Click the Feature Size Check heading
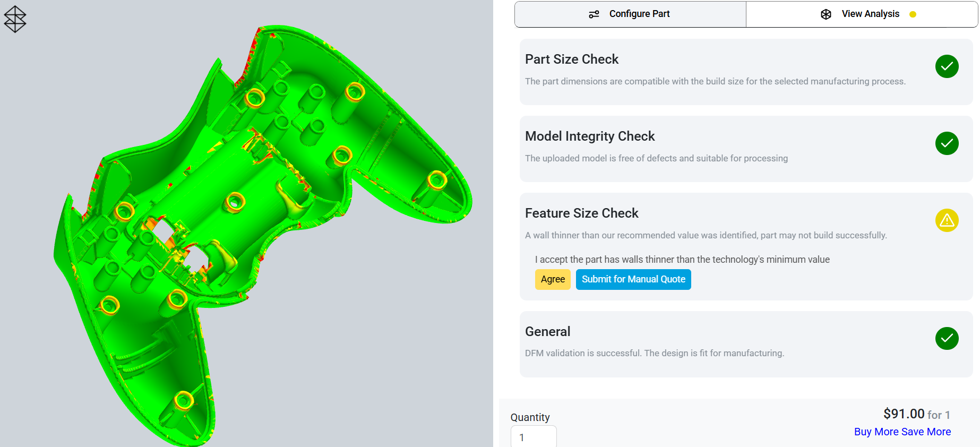Image resolution: width=980 pixels, height=447 pixels. click(x=581, y=213)
